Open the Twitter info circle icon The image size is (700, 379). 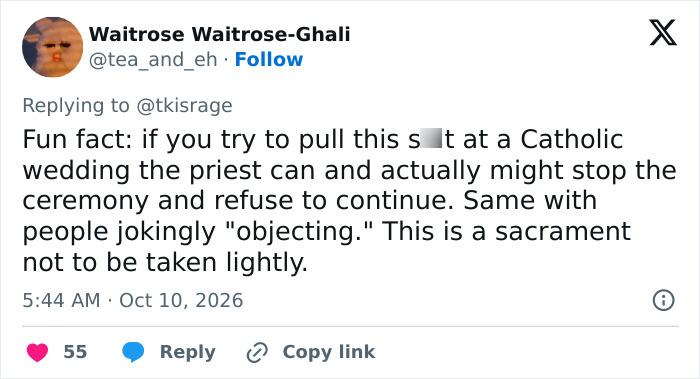(663, 300)
